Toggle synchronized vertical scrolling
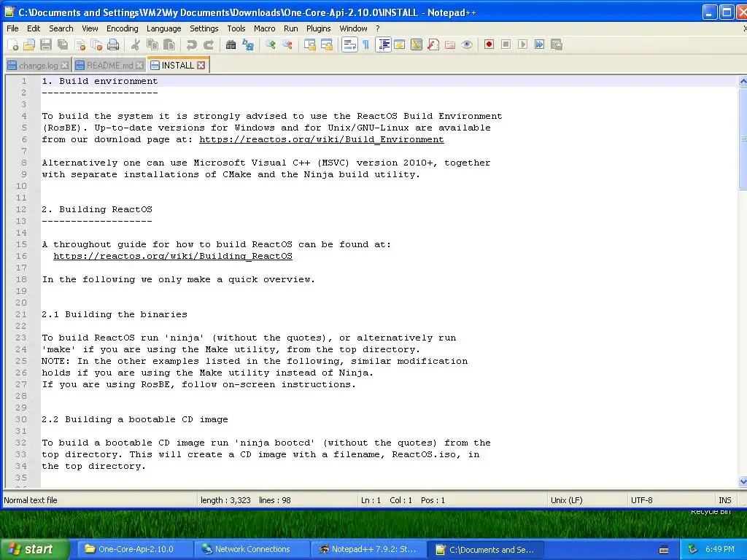This screenshot has width=747, height=560. point(309,44)
